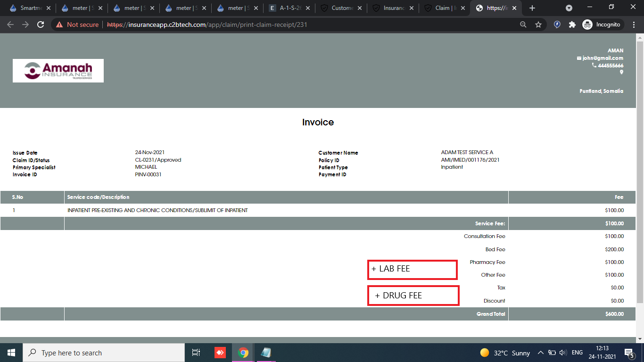Image resolution: width=644 pixels, height=362 pixels.
Task: Select issue date value 24-Nov-2021
Action: tap(150, 152)
